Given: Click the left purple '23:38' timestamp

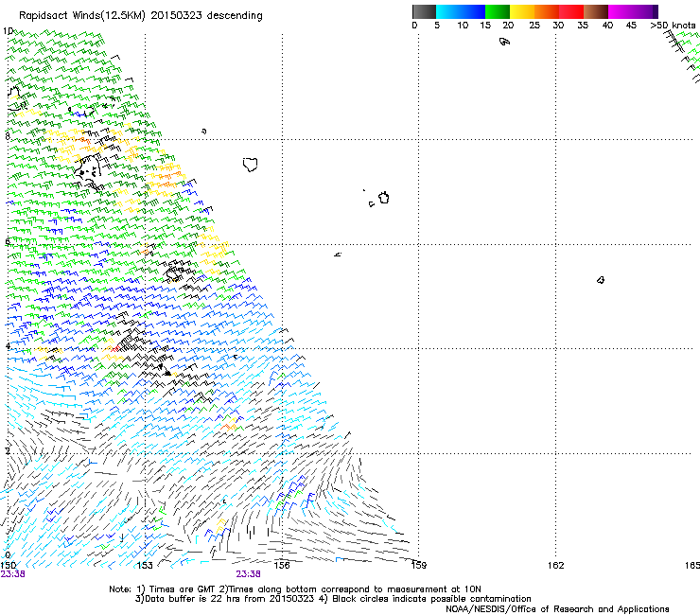Looking at the screenshot, I should tap(12, 574).
